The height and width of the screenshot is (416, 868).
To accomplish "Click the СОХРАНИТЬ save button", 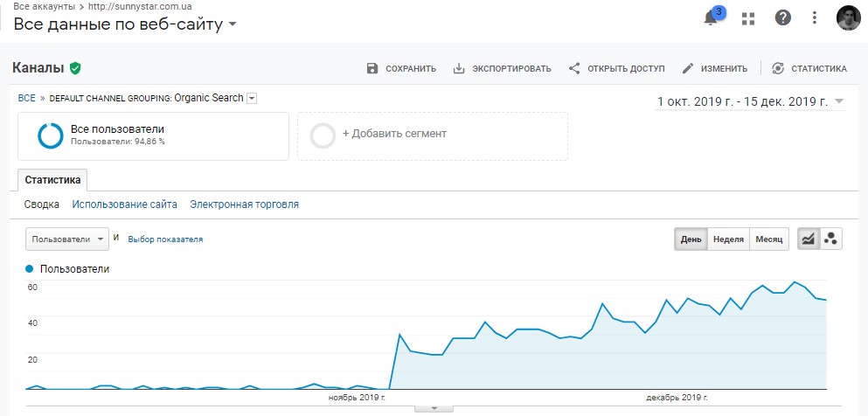I will (402, 68).
